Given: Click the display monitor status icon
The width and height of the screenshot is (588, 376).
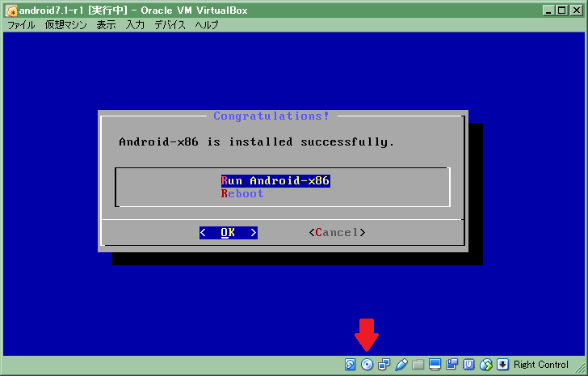Looking at the screenshot, I should point(435,364).
